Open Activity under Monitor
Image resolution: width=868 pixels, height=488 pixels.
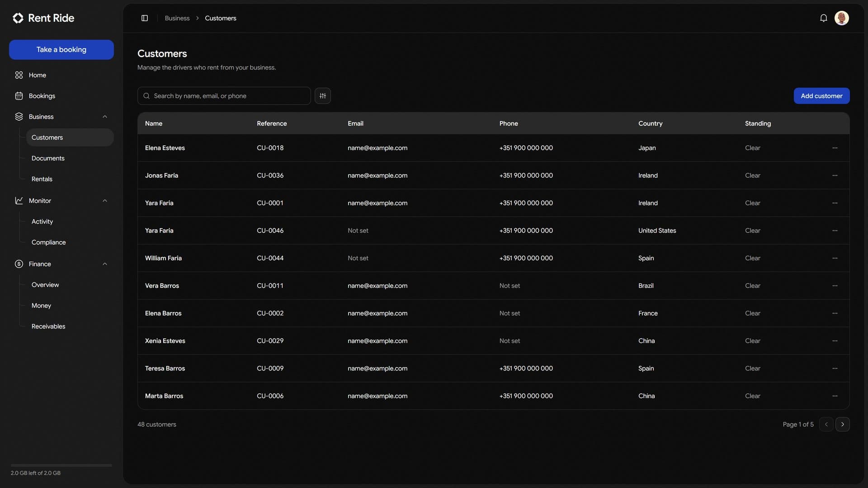(x=70, y=221)
